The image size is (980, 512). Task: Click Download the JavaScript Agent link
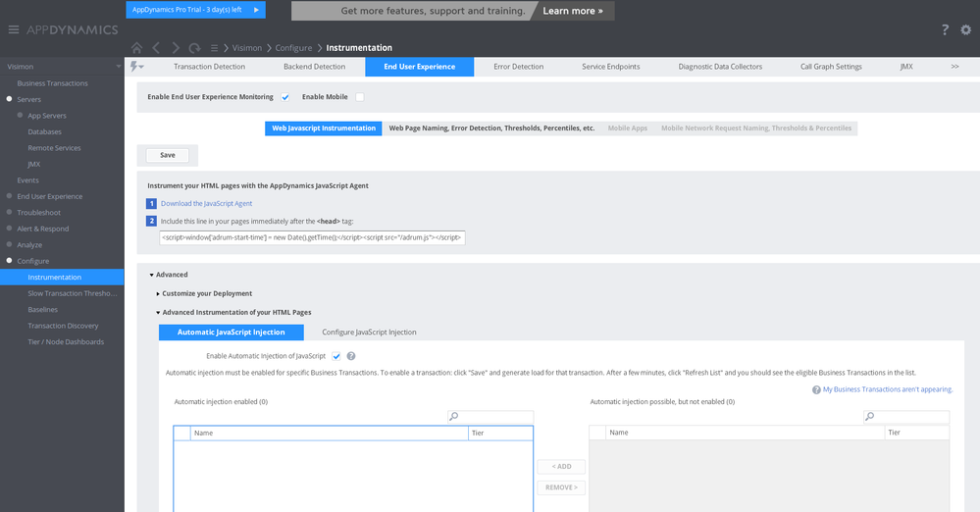tap(206, 203)
